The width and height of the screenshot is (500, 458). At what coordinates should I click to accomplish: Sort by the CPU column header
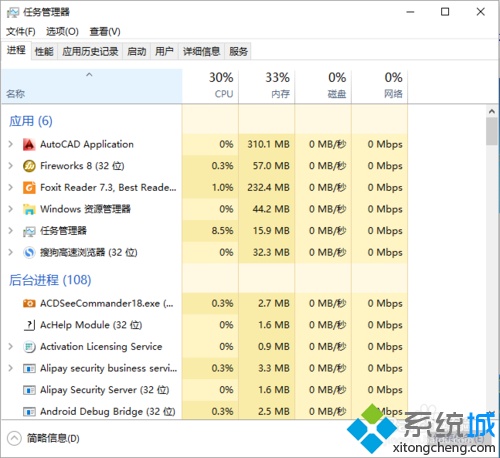pyautogui.click(x=210, y=86)
